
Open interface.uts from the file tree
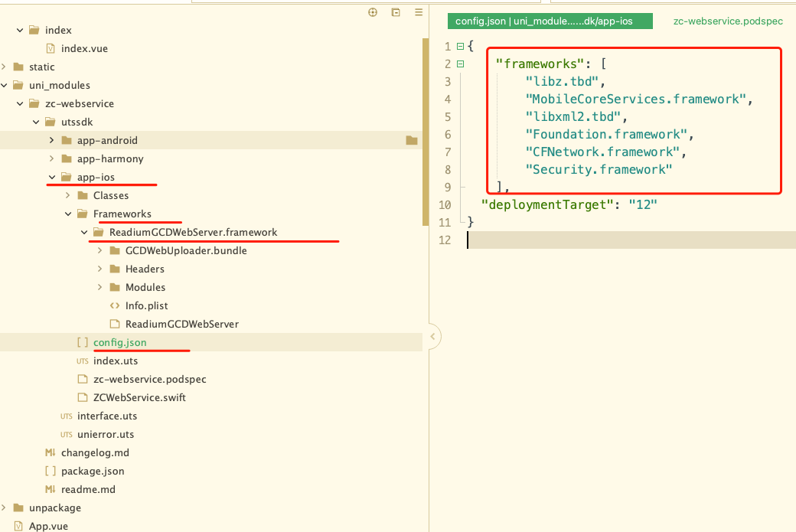point(107,416)
